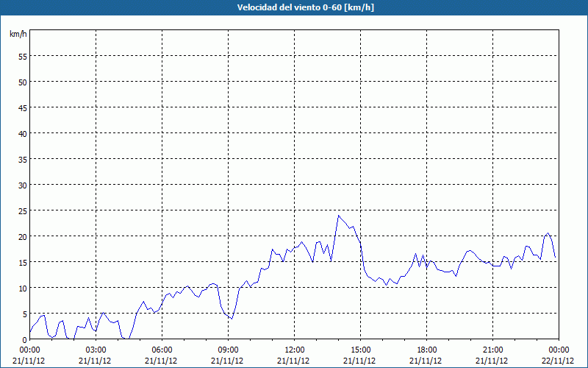Click the y-axis value '50'
This screenshot has height=368, width=588.
pyautogui.click(x=23, y=82)
